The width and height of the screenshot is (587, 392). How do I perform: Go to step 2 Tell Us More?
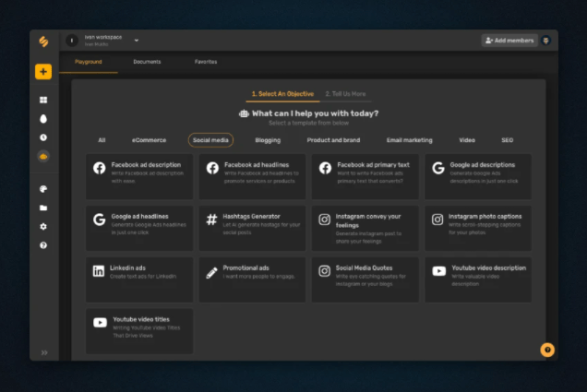click(345, 94)
